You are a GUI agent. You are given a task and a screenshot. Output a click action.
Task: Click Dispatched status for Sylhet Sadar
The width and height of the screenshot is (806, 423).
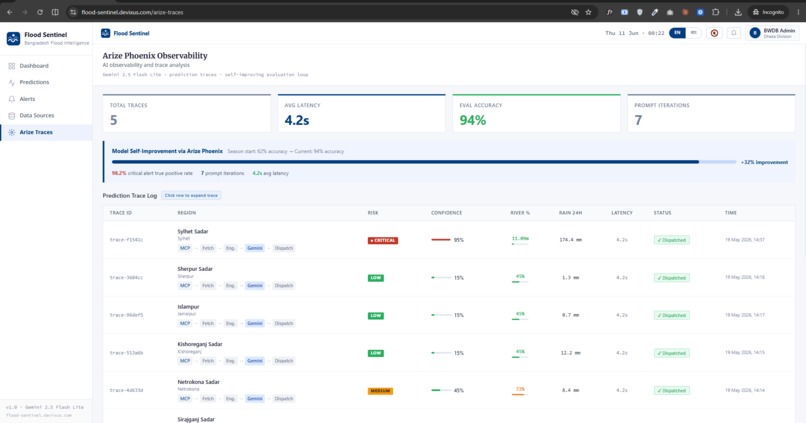click(x=672, y=240)
